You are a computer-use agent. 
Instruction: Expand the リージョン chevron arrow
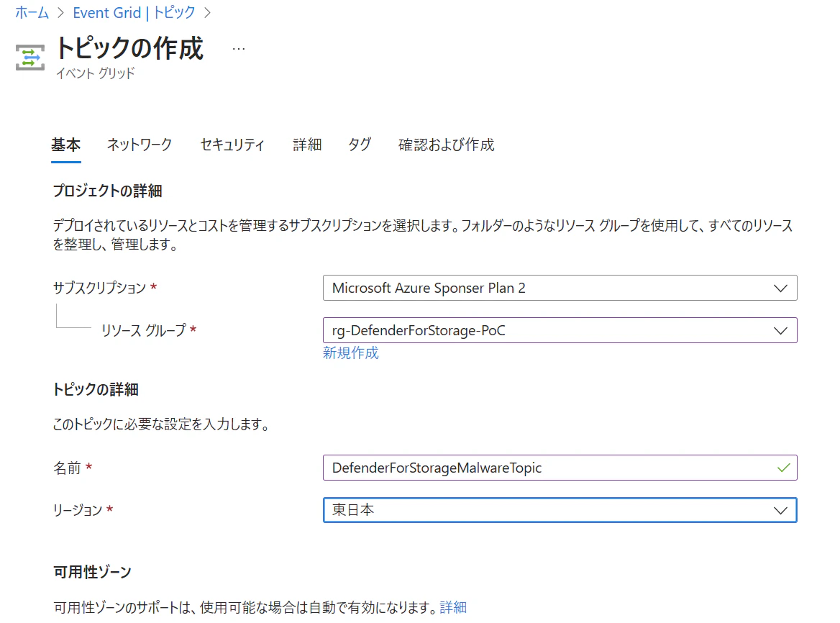click(x=780, y=510)
